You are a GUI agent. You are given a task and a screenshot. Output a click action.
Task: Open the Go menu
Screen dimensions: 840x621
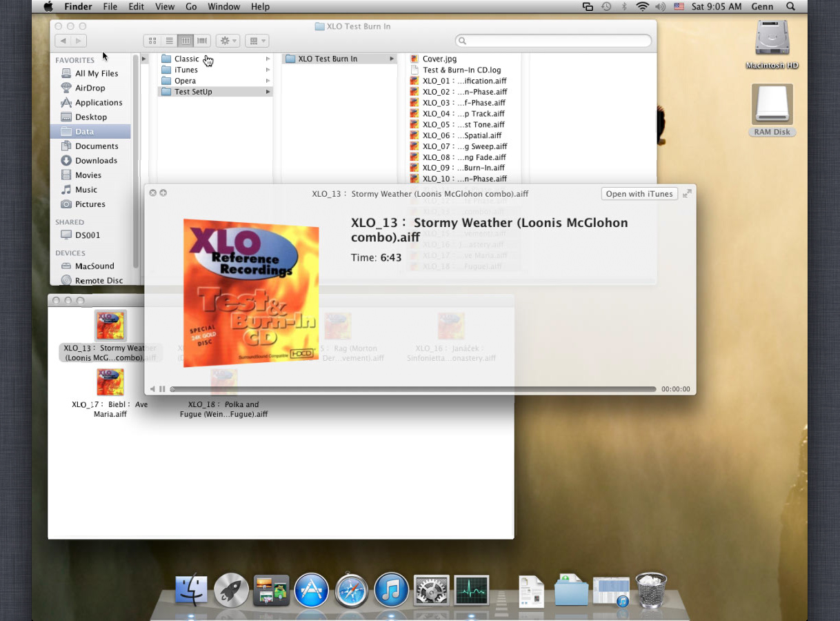191,6
